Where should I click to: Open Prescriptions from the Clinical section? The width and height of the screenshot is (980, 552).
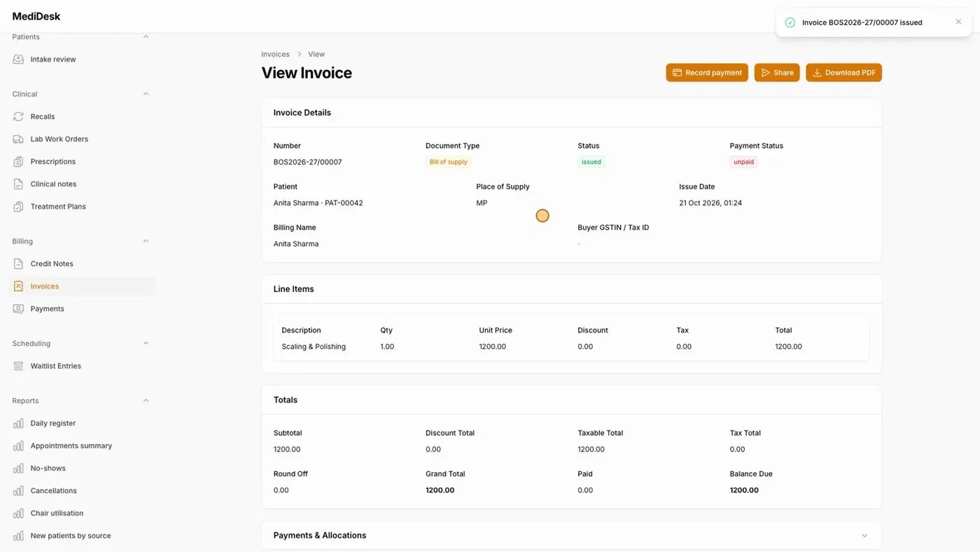tap(81, 162)
